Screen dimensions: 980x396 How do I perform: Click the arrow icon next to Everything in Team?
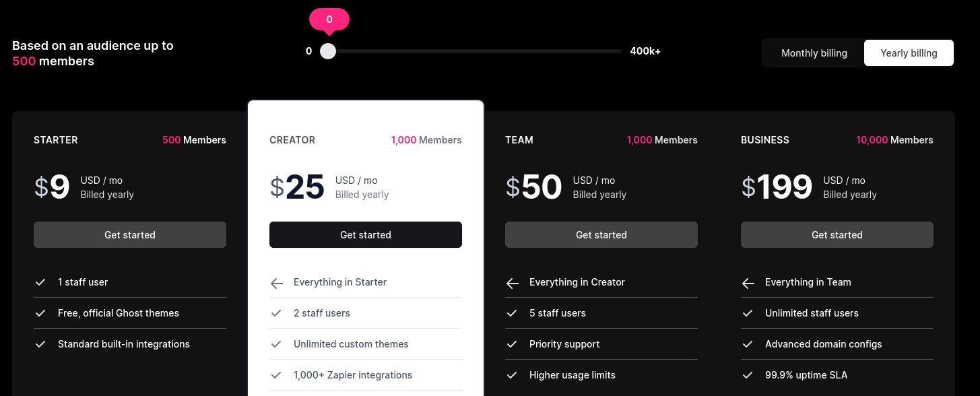tap(748, 283)
